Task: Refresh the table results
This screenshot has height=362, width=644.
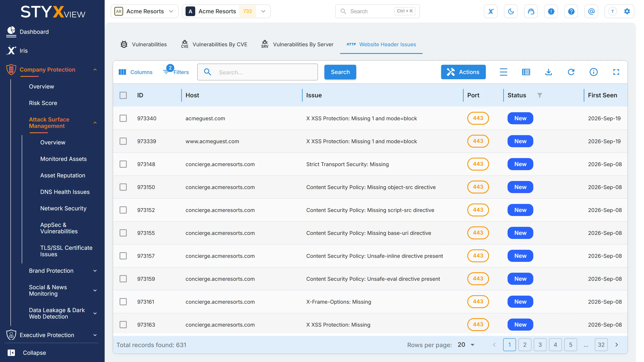Action: pyautogui.click(x=571, y=72)
